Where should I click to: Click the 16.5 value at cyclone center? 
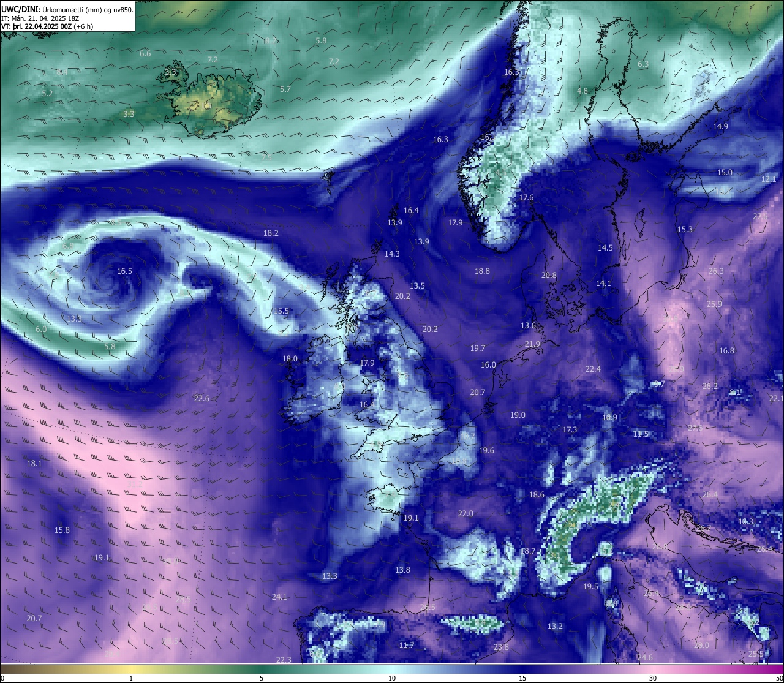tap(124, 271)
